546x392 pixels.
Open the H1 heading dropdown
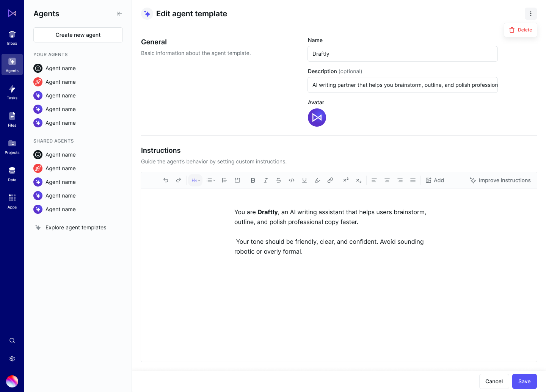tap(196, 180)
